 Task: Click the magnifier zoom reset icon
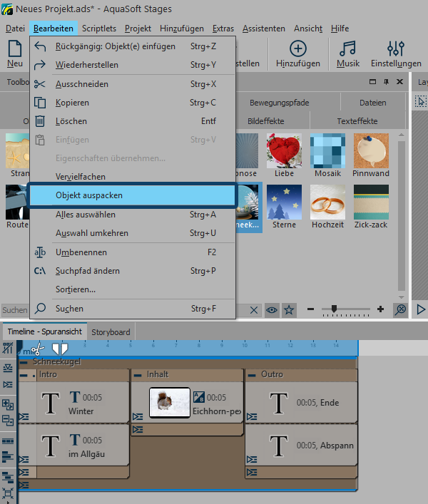pyautogui.click(x=400, y=310)
